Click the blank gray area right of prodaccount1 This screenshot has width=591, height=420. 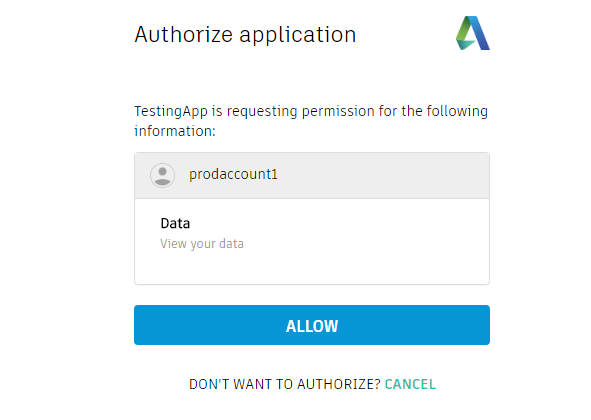(383, 175)
